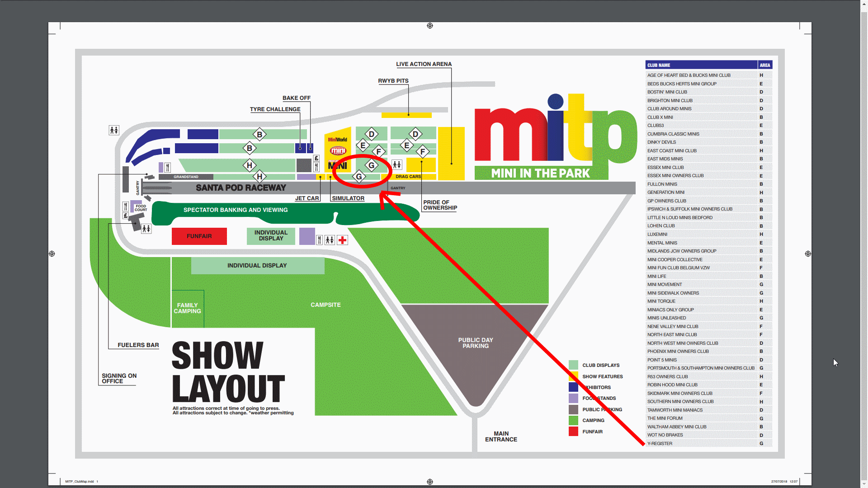Click the SHOW LAYOUT heading
868x488 pixels.
(x=228, y=372)
